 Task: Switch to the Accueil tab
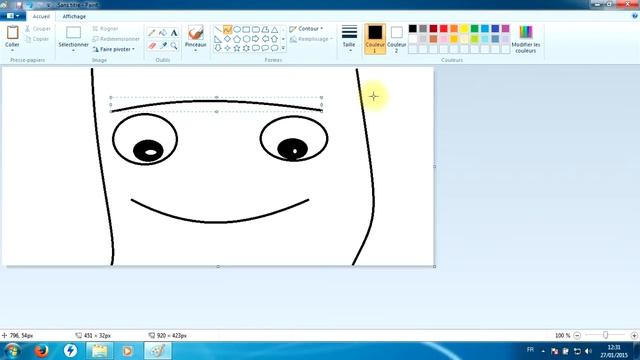pos(41,16)
